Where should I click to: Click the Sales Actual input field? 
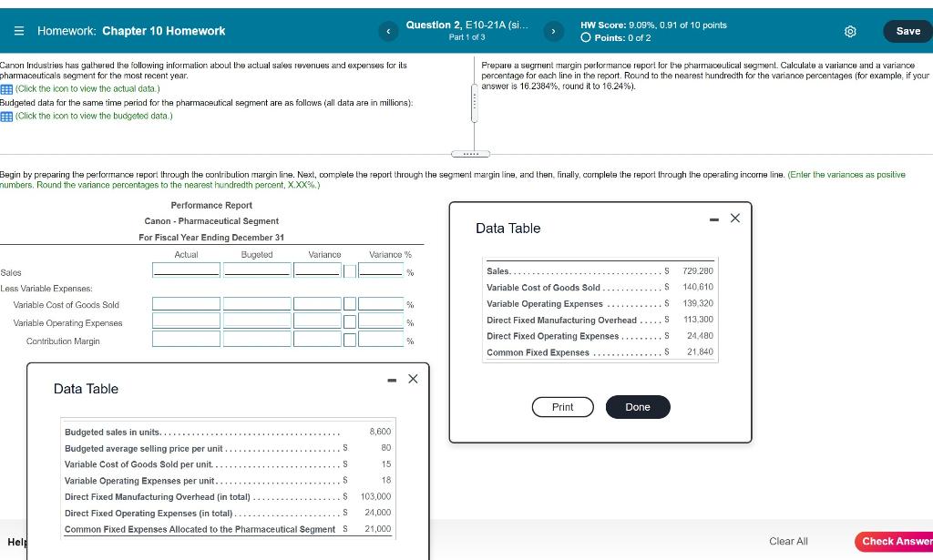coord(186,270)
